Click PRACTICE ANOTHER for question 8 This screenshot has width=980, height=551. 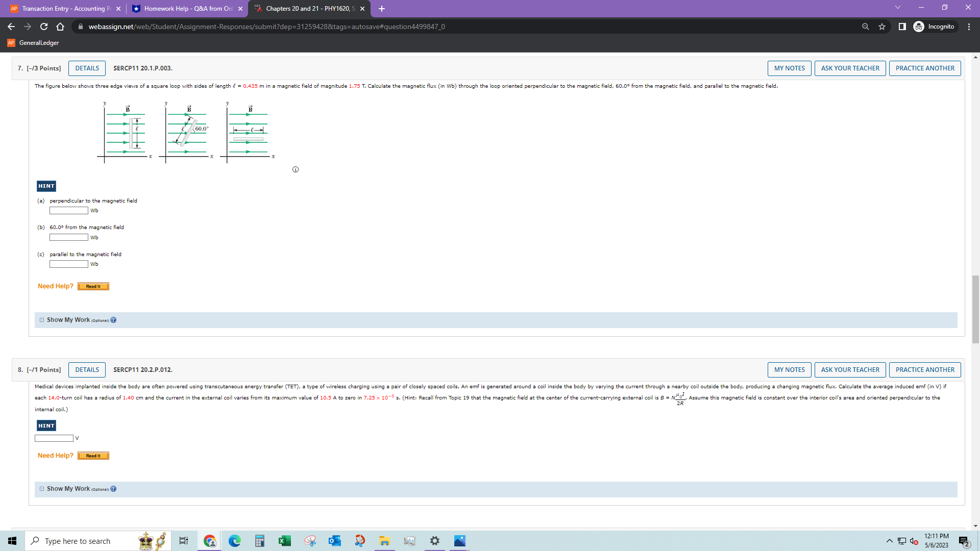click(x=924, y=370)
